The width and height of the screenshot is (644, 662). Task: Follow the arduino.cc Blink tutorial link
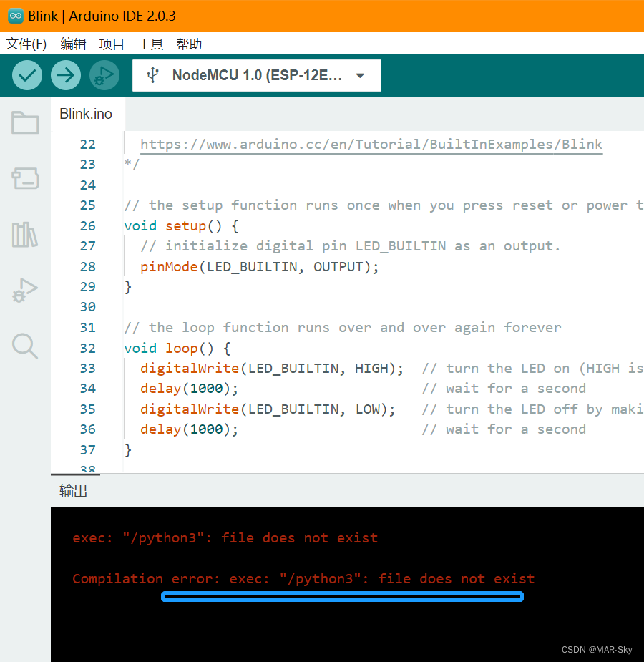pyautogui.click(x=371, y=145)
